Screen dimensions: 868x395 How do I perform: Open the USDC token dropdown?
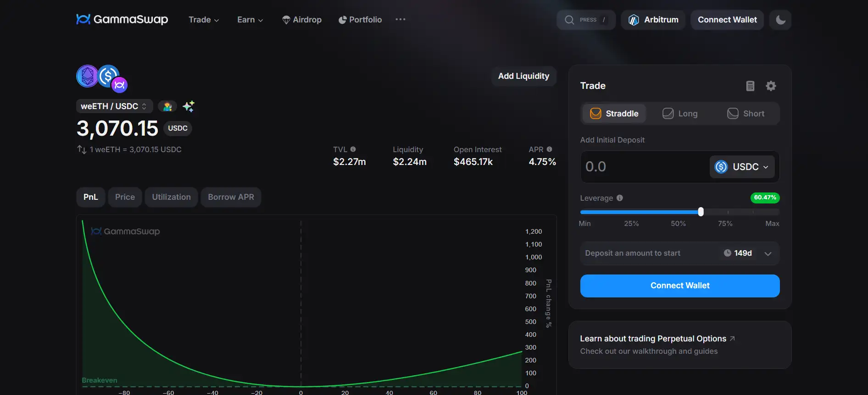tap(742, 167)
